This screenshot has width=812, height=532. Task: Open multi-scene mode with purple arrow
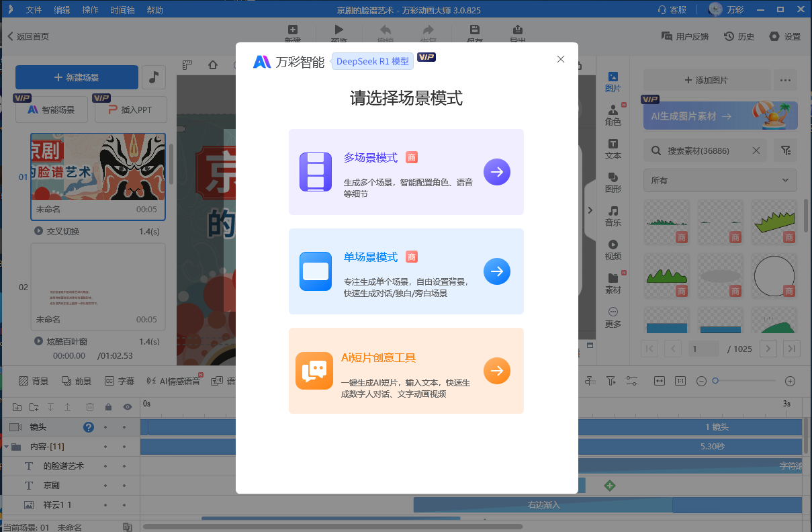497,172
